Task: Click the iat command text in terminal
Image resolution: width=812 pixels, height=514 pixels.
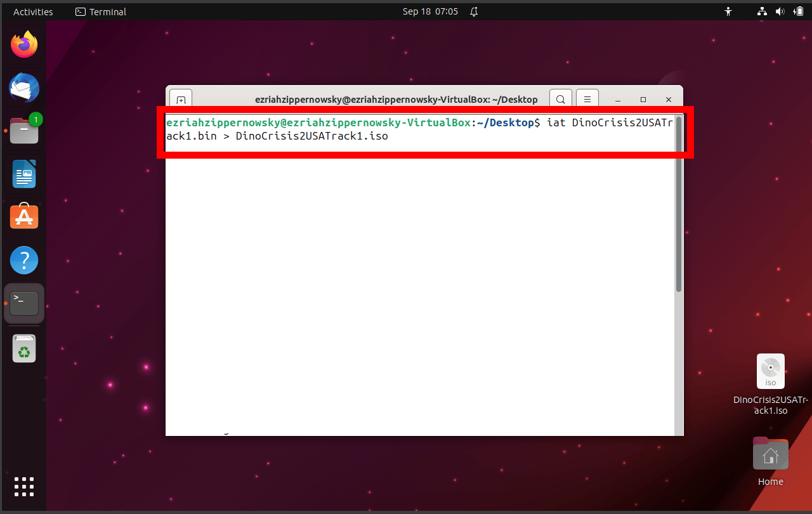Action: pyautogui.click(x=555, y=122)
